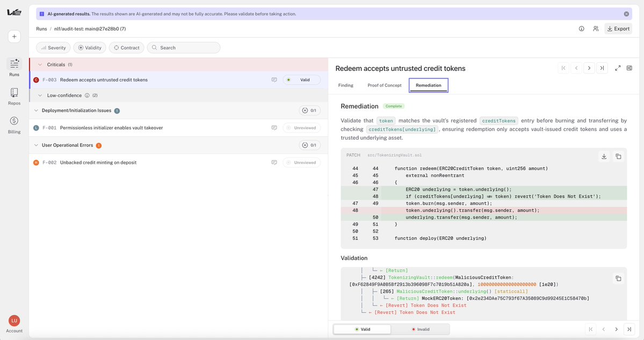Expand detail panel to fullscreen
644x340 pixels.
coord(617,68)
